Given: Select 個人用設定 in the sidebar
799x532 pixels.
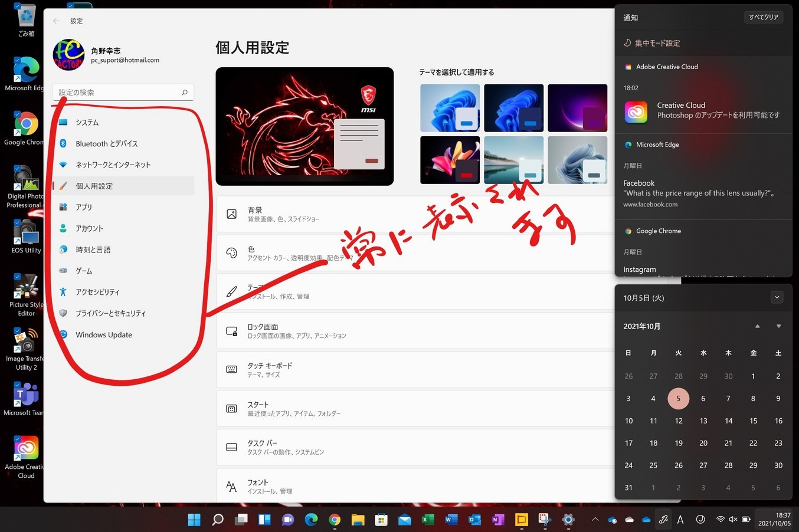Looking at the screenshot, I should [123, 186].
